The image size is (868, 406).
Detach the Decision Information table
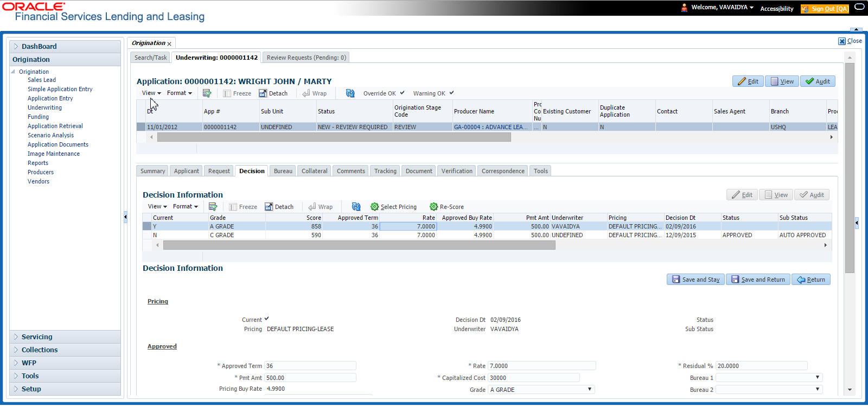coord(279,207)
